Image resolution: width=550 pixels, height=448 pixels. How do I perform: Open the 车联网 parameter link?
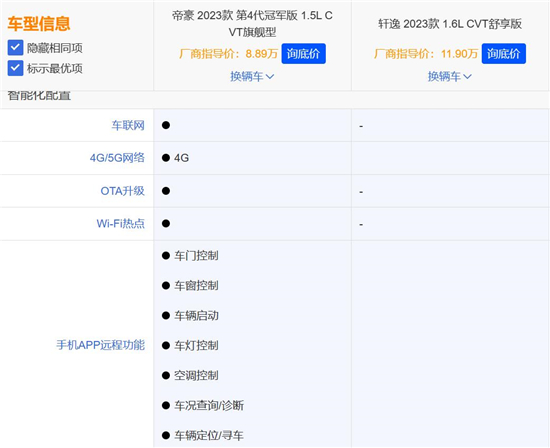(x=128, y=125)
